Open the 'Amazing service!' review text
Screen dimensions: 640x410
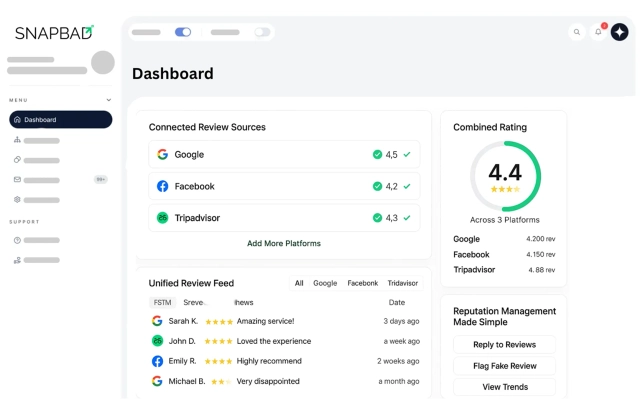pyautogui.click(x=265, y=321)
